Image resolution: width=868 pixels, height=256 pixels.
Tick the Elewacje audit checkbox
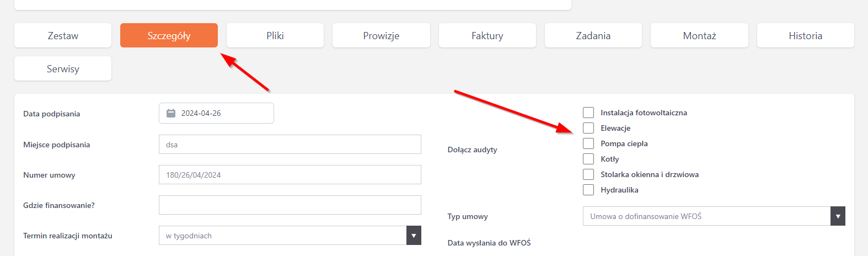click(x=588, y=128)
